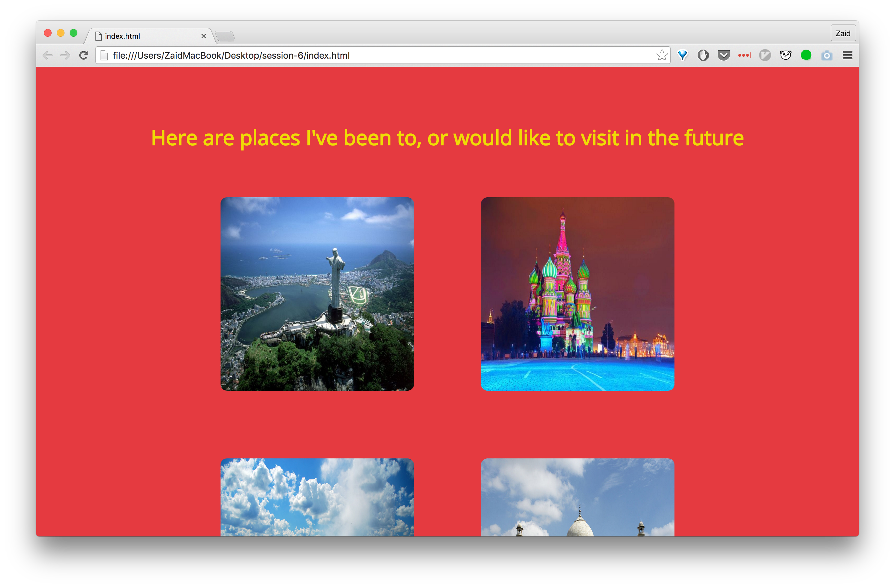Click the cloudy blue sky image
Image resolution: width=895 pixels, height=588 pixels.
click(x=317, y=497)
